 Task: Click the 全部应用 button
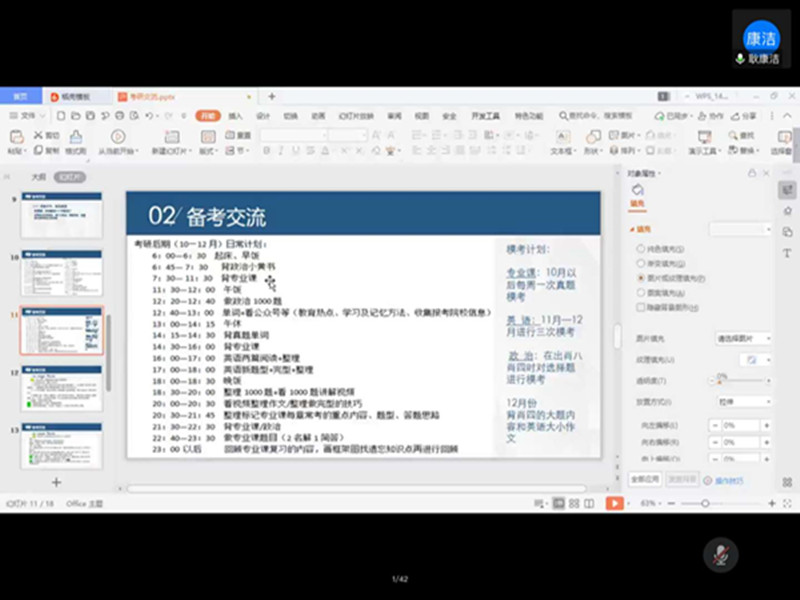645,480
